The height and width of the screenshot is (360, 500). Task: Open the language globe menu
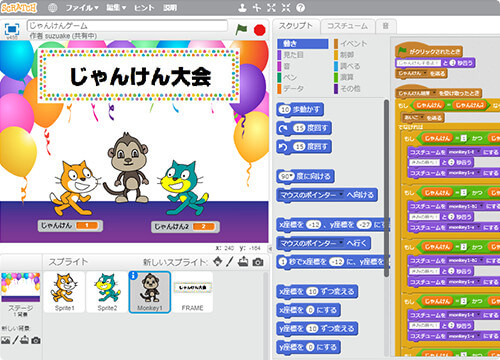pos(52,8)
